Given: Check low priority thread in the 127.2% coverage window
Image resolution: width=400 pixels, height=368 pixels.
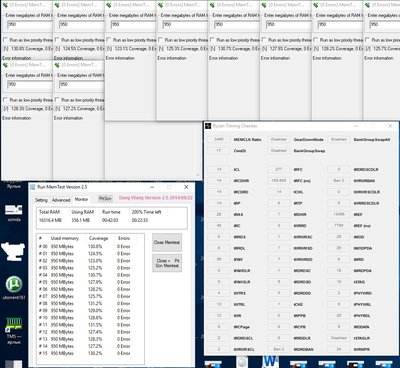Looking at the screenshot, I should coord(57,100).
